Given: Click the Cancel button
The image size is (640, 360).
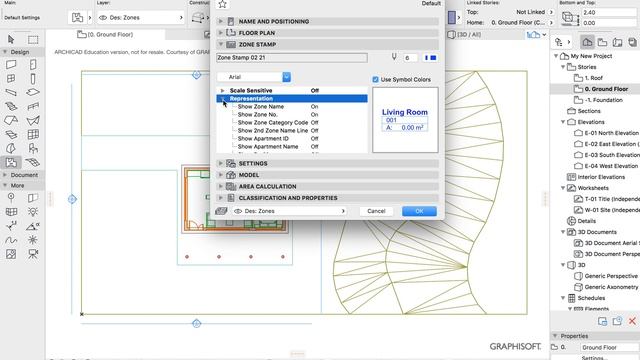Looking at the screenshot, I should 376,211.
